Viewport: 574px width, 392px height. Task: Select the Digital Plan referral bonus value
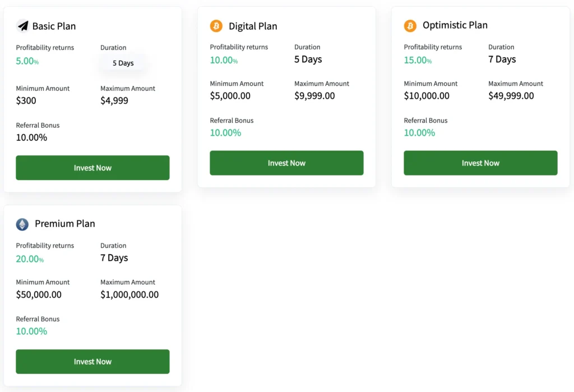(x=224, y=132)
